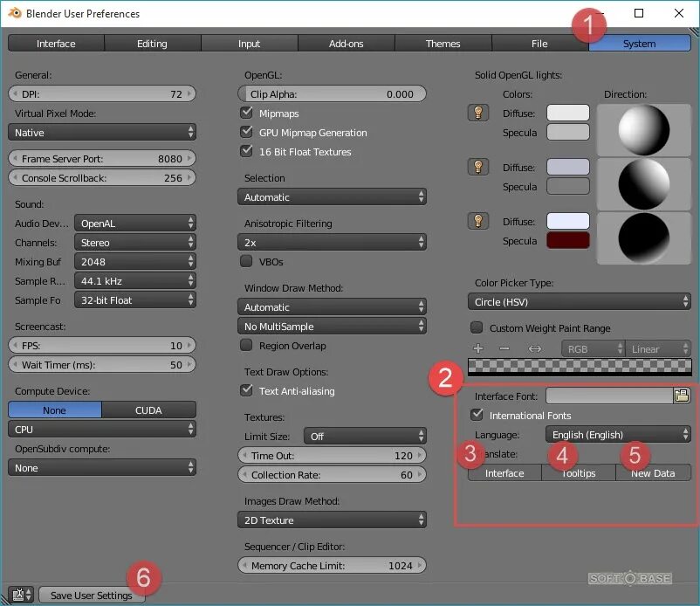Click first light direction sphere
700x606 pixels.
click(x=644, y=130)
